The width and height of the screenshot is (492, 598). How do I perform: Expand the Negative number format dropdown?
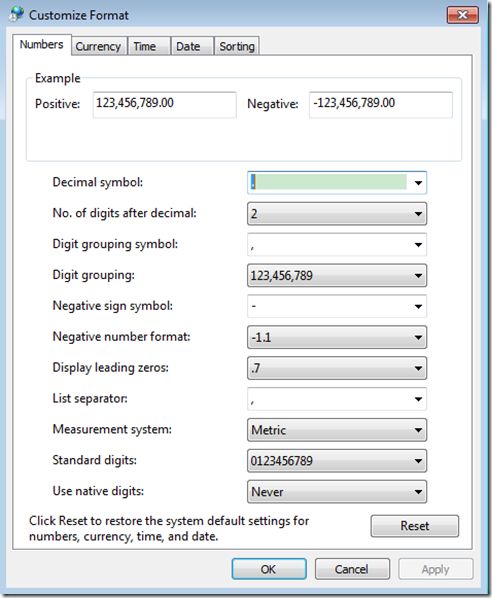[337, 337]
